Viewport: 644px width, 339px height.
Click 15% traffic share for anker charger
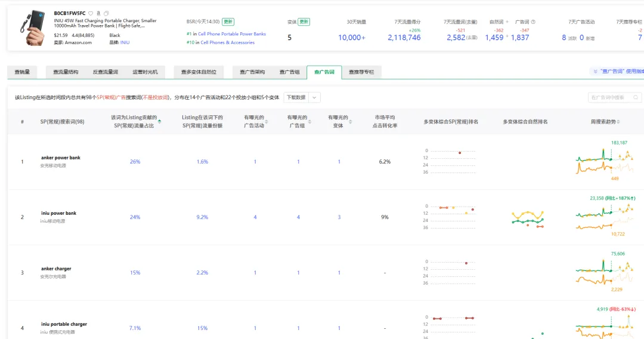pos(135,273)
